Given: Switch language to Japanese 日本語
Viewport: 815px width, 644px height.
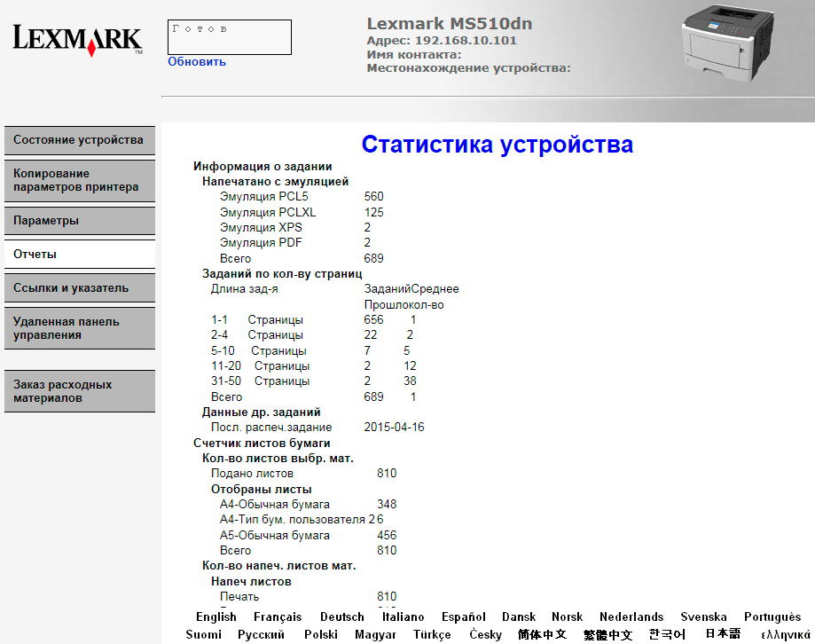Looking at the screenshot, I should pyautogui.click(x=723, y=633).
